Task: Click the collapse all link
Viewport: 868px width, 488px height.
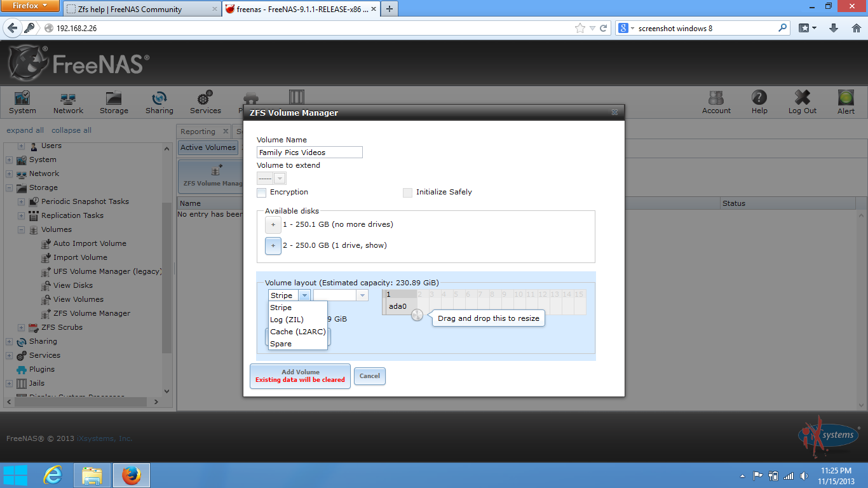Action: pyautogui.click(x=71, y=130)
